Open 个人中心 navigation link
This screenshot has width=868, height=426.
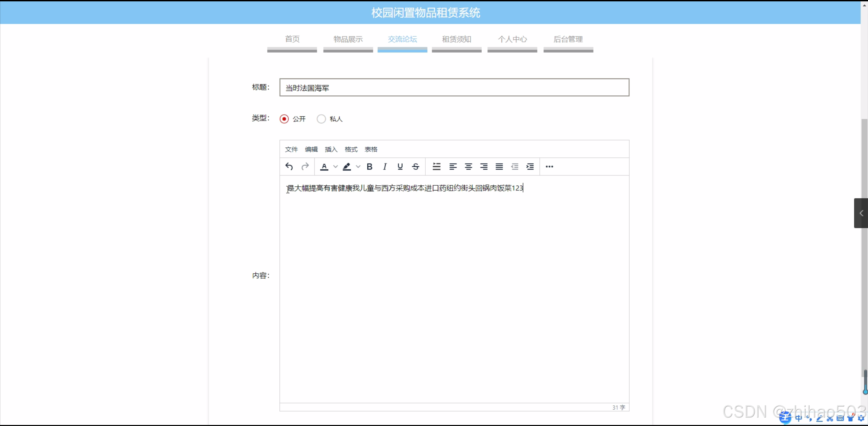(x=512, y=39)
